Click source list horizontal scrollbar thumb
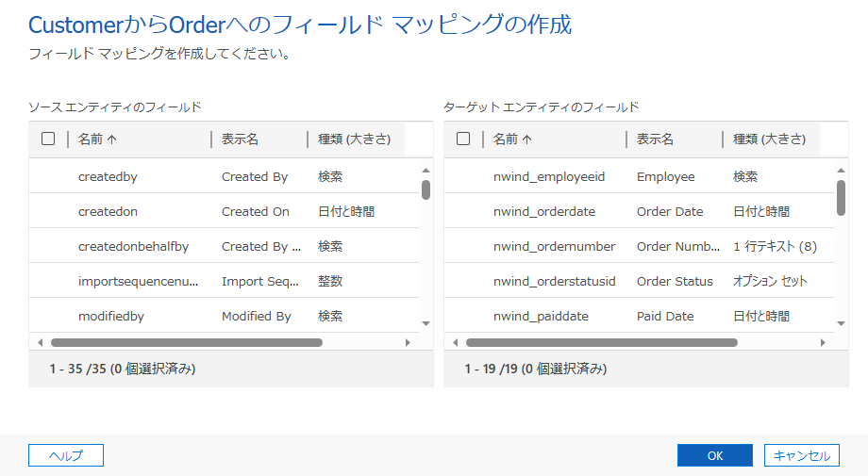This screenshot has width=868, height=476. click(x=187, y=343)
